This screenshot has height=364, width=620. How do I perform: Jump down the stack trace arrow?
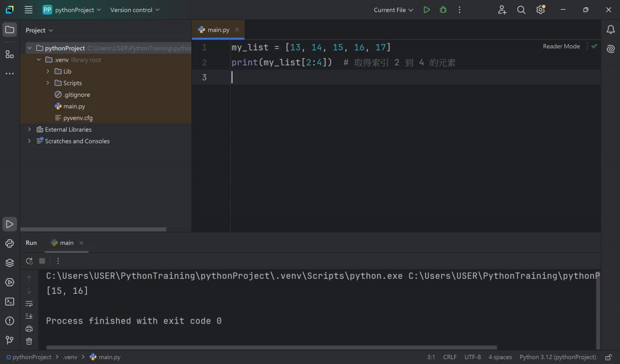(29, 291)
